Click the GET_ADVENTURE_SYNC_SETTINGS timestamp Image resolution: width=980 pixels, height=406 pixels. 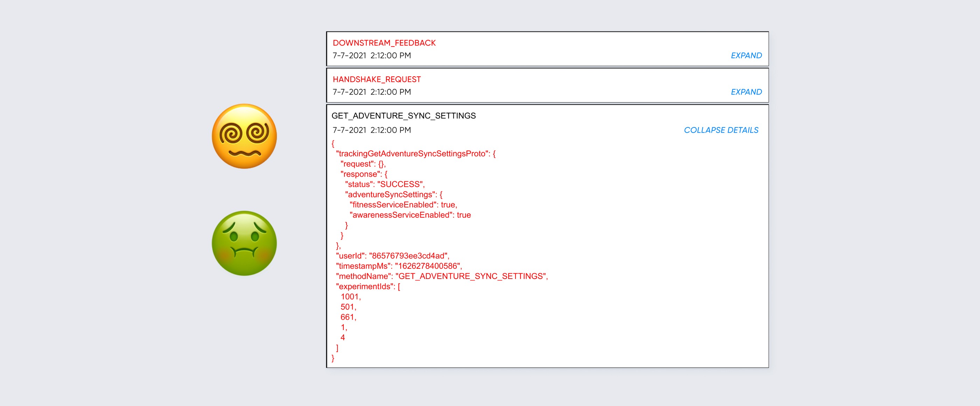coord(371,130)
